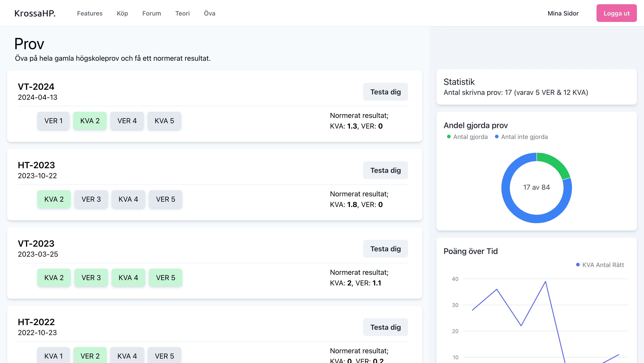Viewport: 644px width, 363px height.
Task: Select Teori in the navigation
Action: [182, 13]
